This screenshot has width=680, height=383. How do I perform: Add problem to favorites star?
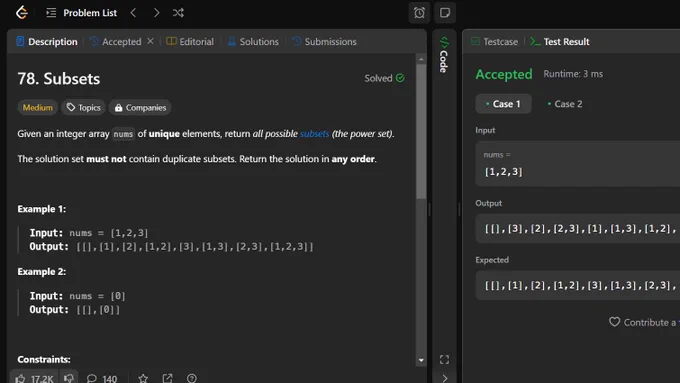(x=143, y=378)
